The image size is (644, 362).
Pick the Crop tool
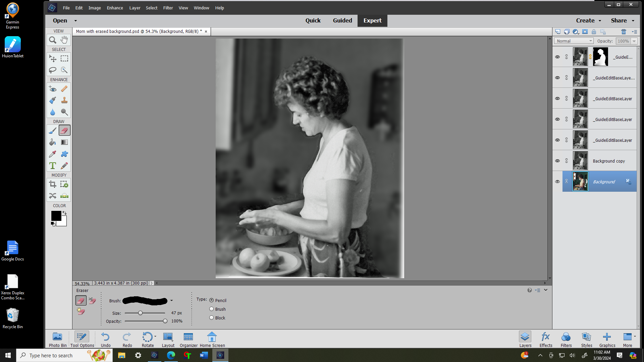tap(52, 184)
